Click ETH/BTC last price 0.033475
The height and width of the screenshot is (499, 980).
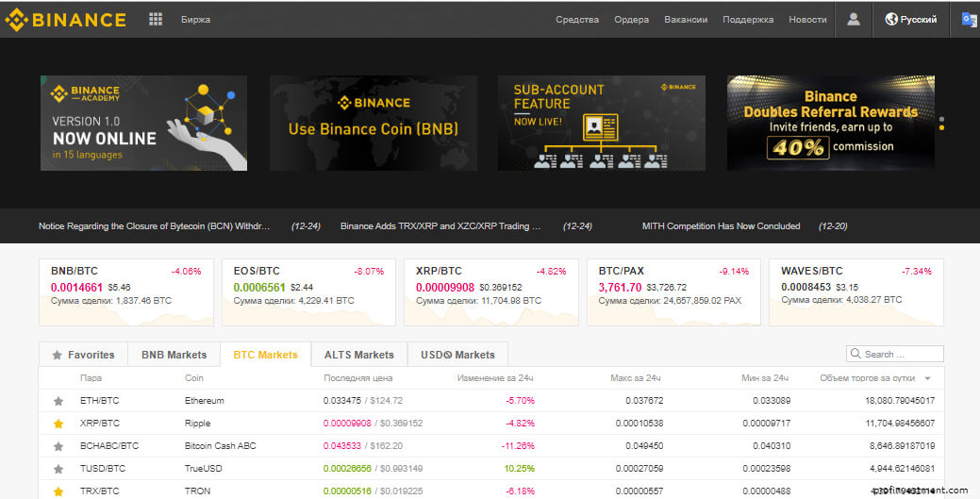click(x=341, y=401)
